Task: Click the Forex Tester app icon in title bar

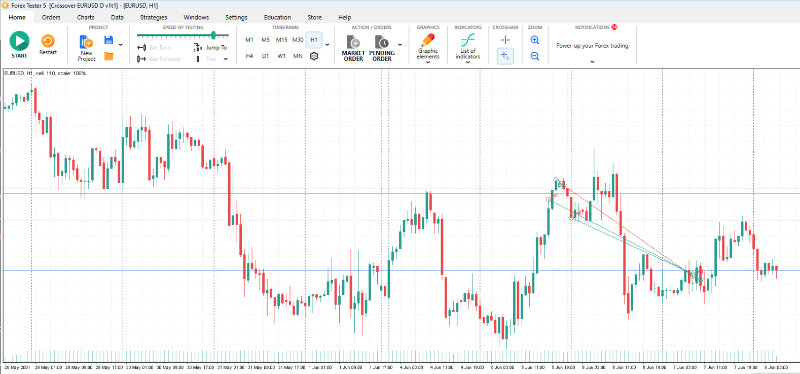Action: pyautogui.click(x=5, y=5)
